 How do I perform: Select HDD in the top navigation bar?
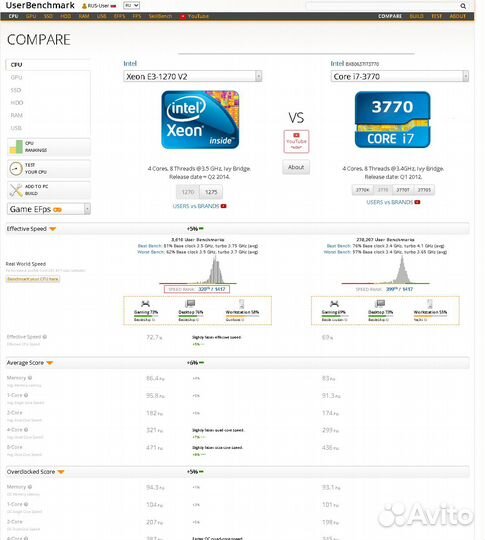65,16
